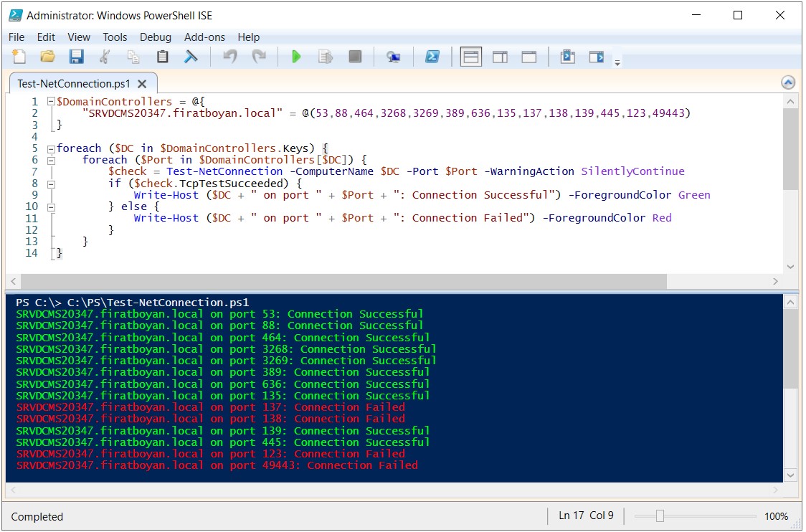Show script pane maximized layout
The width and height of the screenshot is (806, 532).
[529, 57]
